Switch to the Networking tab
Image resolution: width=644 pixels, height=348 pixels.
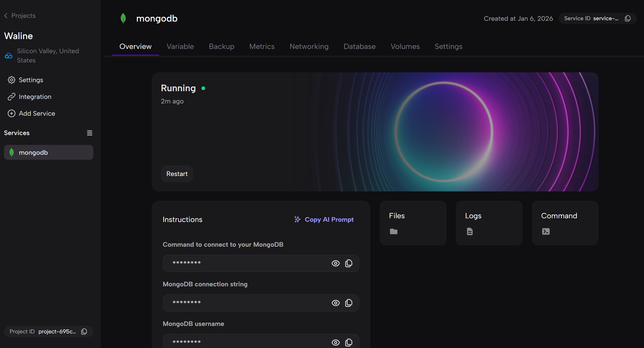tap(309, 47)
